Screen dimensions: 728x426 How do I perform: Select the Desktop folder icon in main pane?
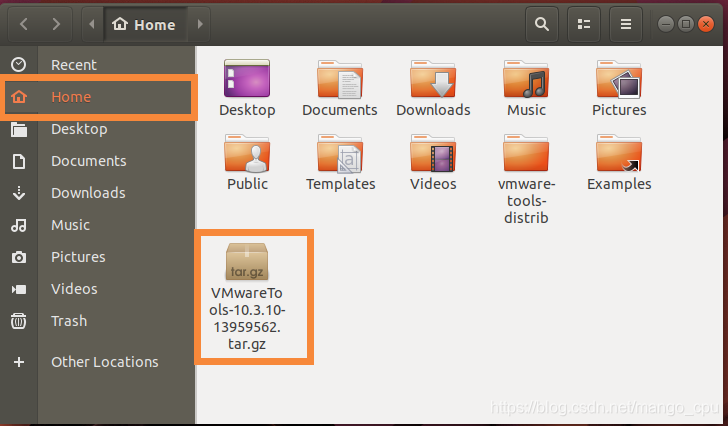(x=247, y=78)
